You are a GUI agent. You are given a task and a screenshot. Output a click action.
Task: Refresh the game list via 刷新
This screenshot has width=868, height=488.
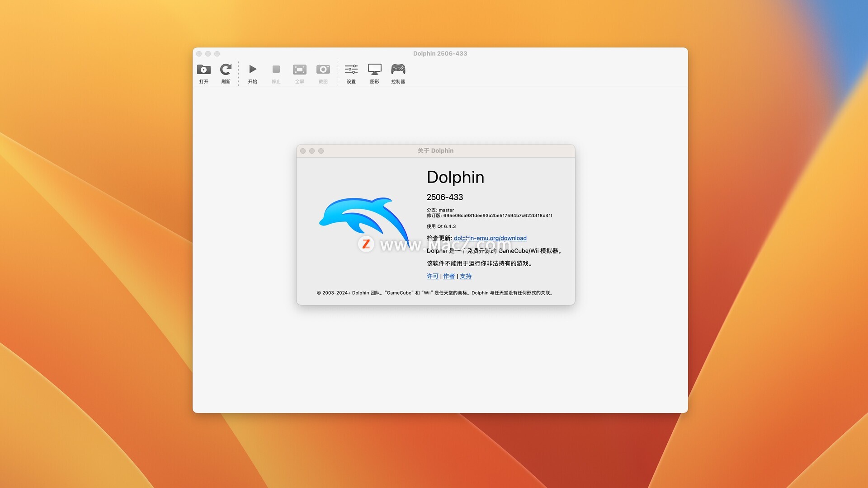point(226,74)
